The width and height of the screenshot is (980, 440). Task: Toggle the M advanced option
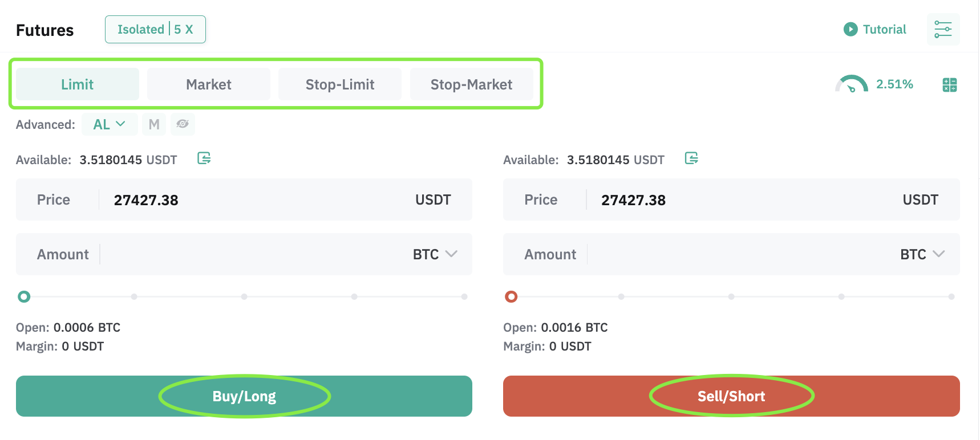pyautogui.click(x=154, y=124)
